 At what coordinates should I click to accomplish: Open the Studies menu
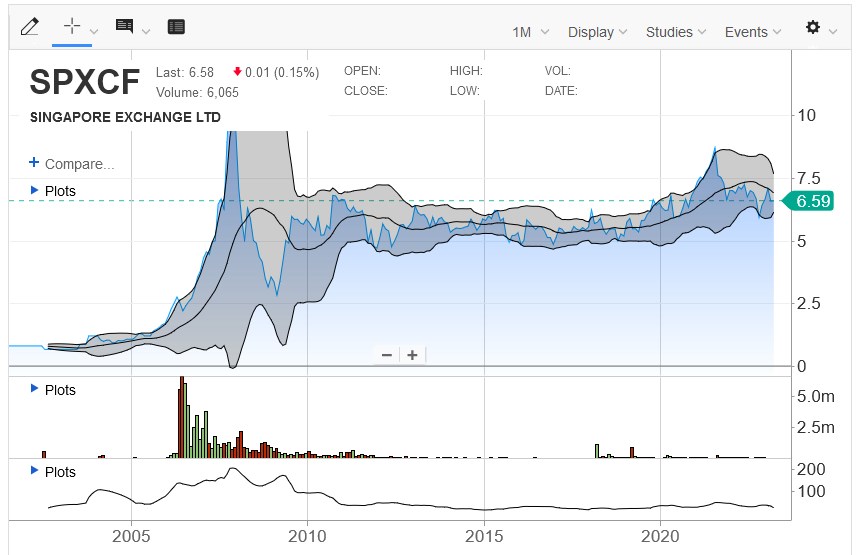pos(675,32)
